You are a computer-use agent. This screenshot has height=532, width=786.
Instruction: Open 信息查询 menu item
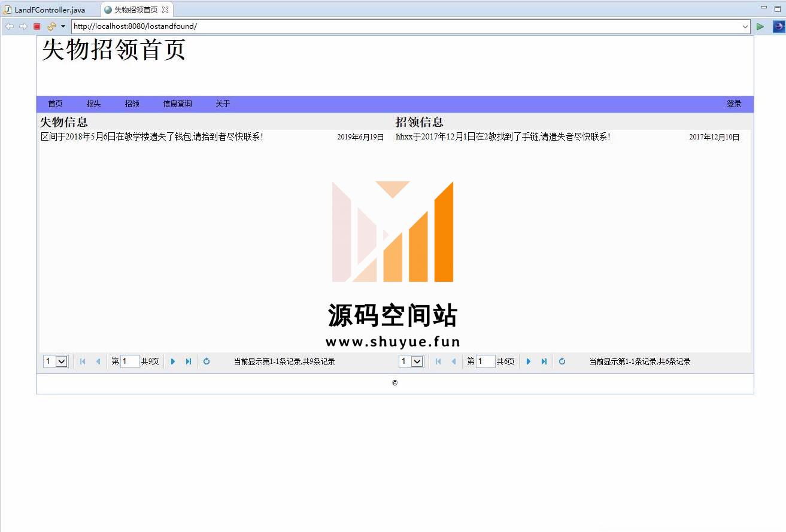coord(177,104)
